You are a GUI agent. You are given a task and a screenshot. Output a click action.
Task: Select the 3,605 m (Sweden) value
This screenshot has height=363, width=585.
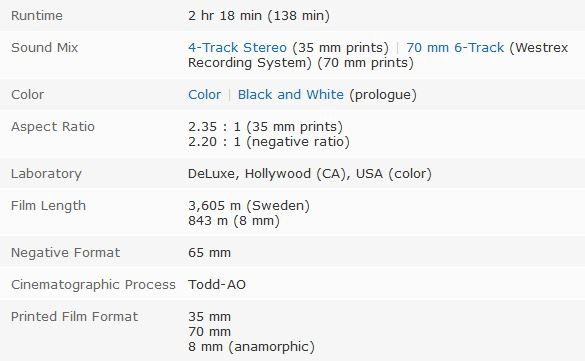(x=249, y=206)
